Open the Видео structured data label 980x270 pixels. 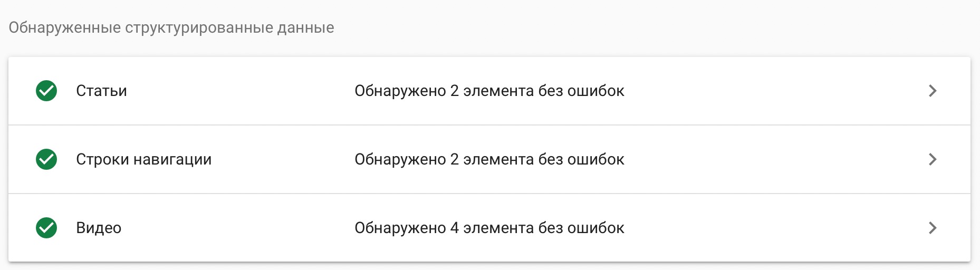(x=99, y=228)
